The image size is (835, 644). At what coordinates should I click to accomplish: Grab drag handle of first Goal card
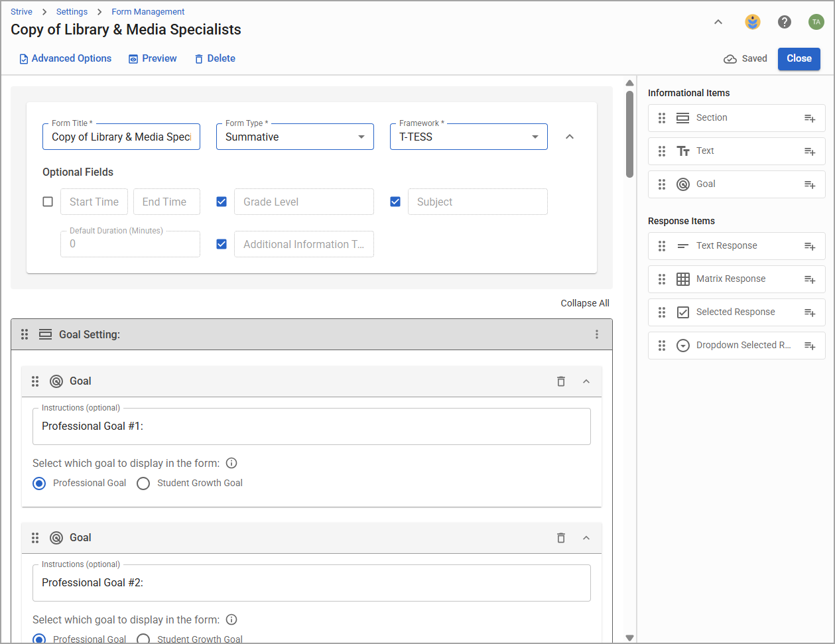[35, 381]
